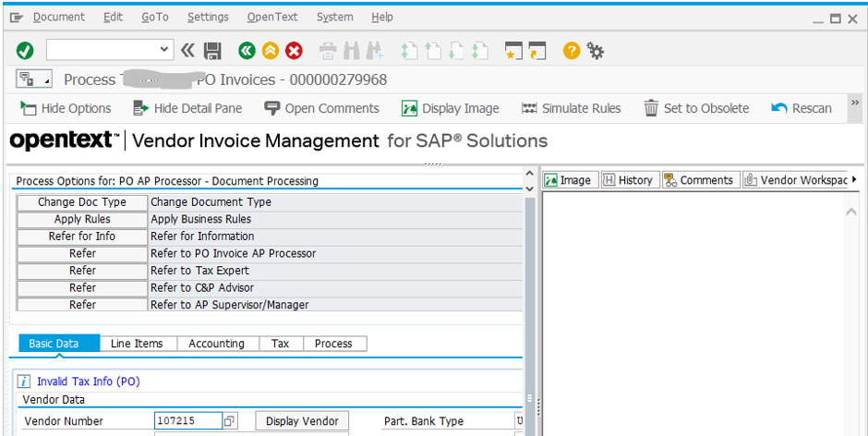Click Display Image toolbar button

coord(451,108)
